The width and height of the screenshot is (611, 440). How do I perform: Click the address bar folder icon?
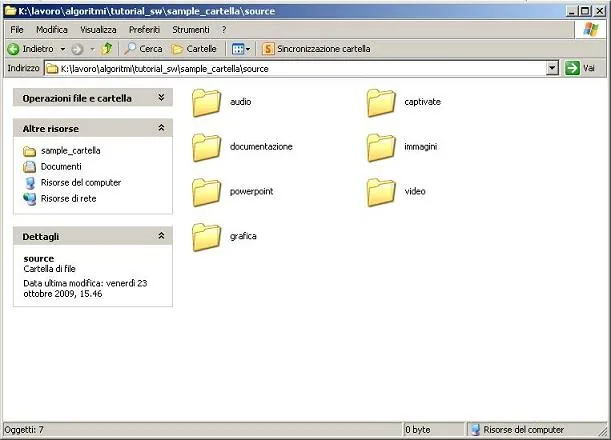coord(52,69)
